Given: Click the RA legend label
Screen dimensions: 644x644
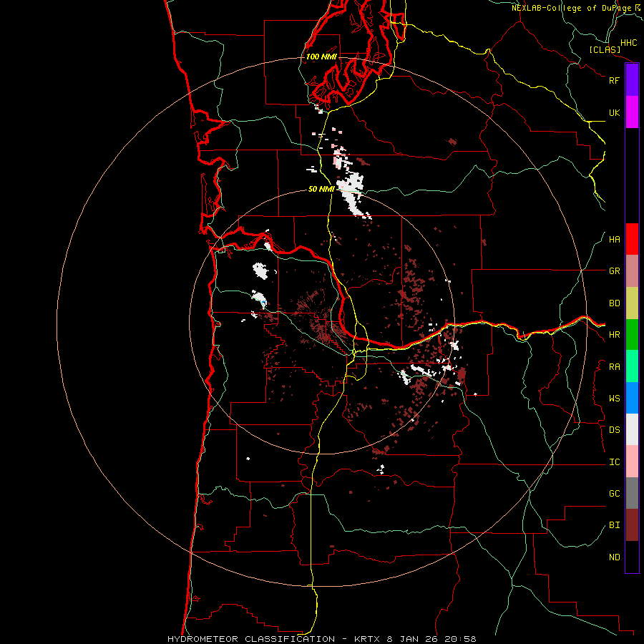Looking at the screenshot, I should pyautogui.click(x=614, y=367).
